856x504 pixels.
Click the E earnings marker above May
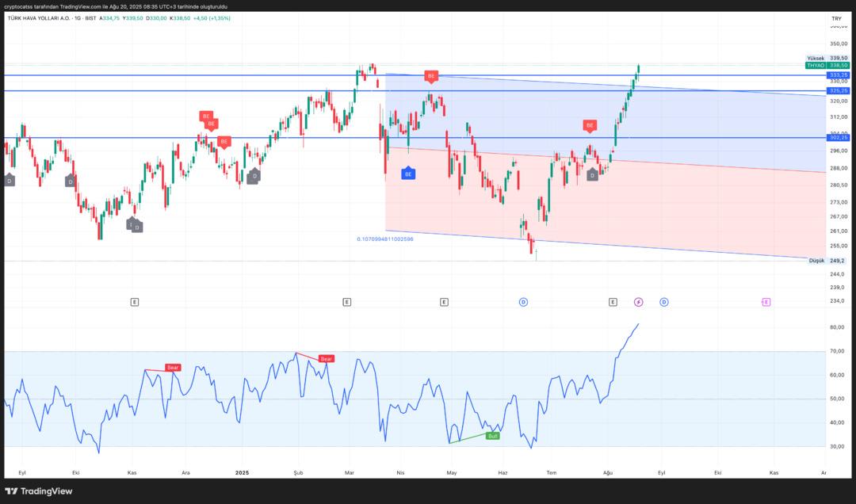[x=444, y=302]
